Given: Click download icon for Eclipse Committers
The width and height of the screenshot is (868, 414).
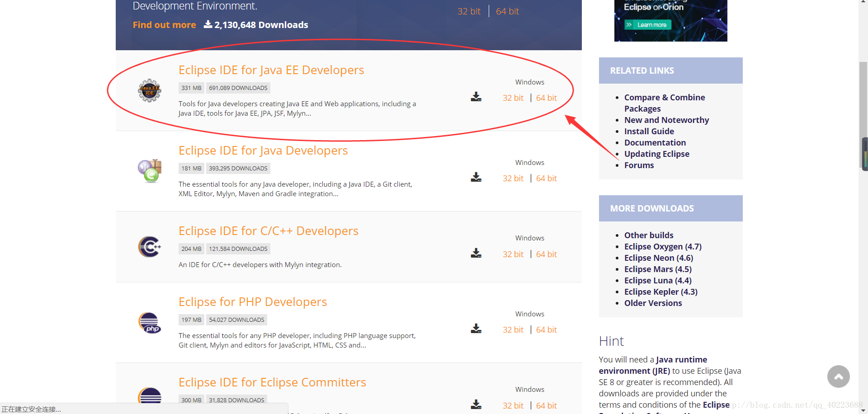Looking at the screenshot, I should click(x=476, y=405).
